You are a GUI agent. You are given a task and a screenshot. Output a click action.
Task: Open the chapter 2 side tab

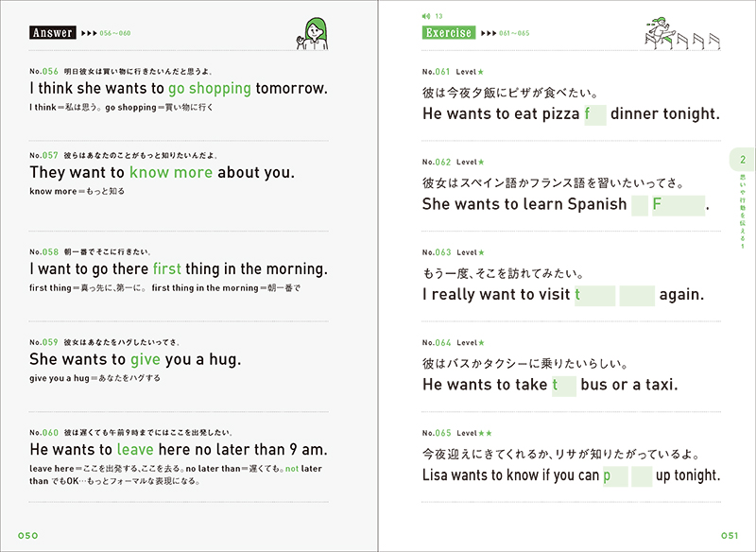point(743,160)
